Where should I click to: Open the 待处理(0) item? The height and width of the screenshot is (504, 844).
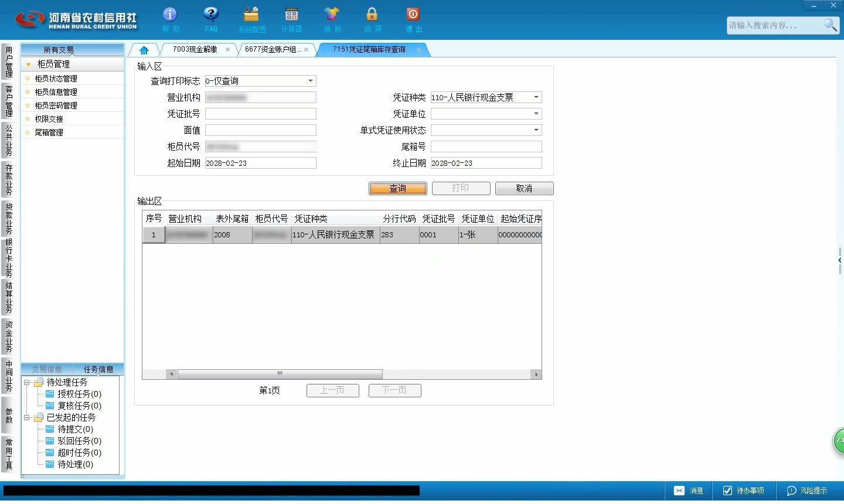click(69, 464)
